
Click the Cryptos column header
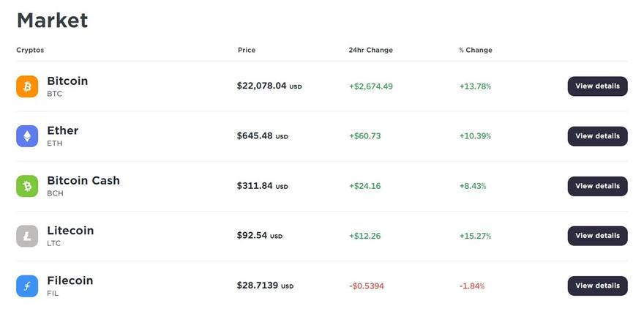[x=30, y=50]
